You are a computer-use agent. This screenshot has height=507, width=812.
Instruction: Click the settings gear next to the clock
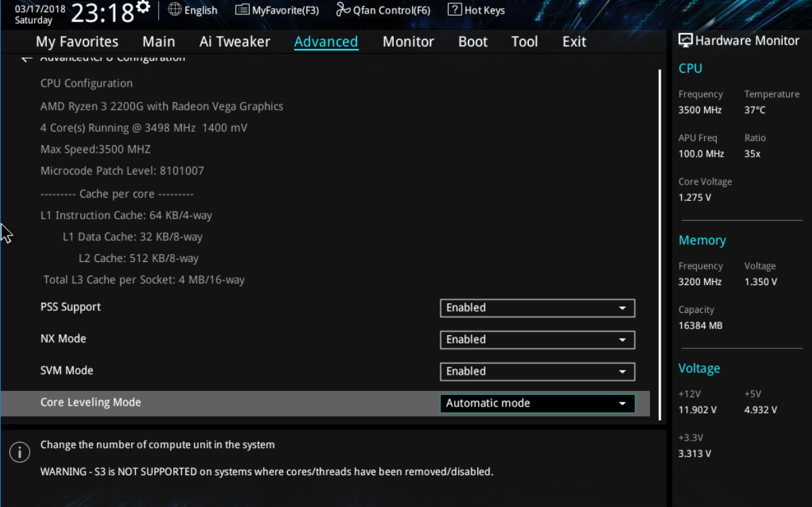[143, 7]
